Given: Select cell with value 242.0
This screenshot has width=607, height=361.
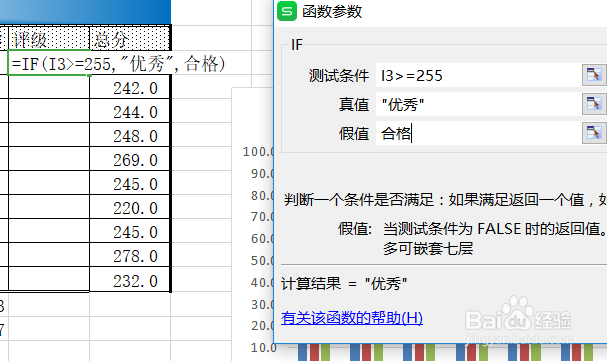Looking at the screenshot, I should click(130, 87).
